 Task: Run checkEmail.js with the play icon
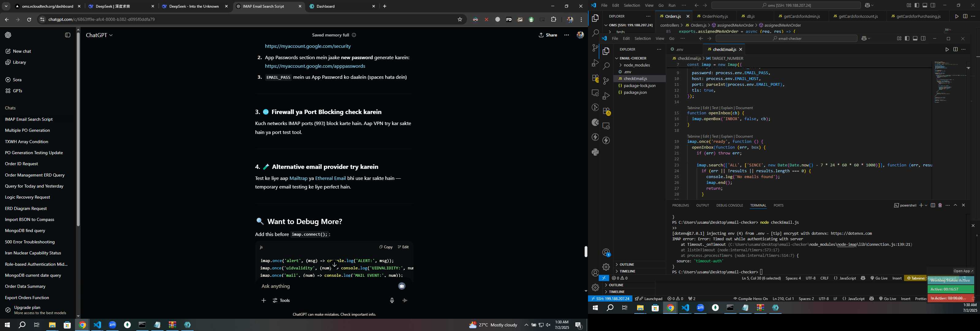coord(947,50)
